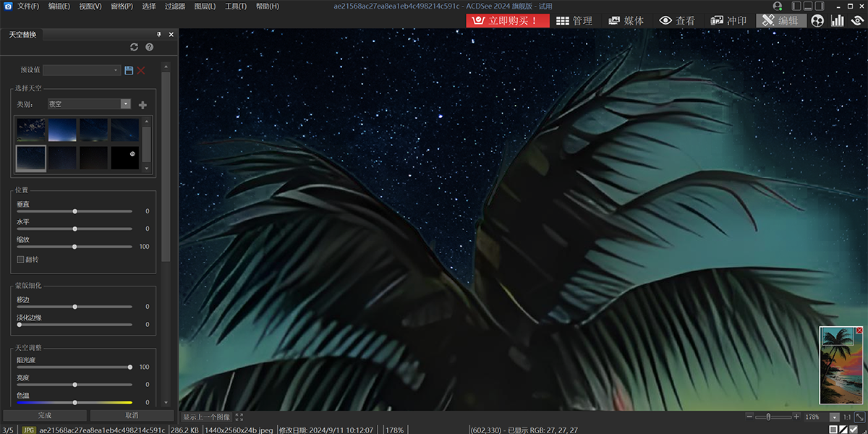Open the 365 people-circle mode icon
The height and width of the screenshot is (434, 868).
(x=818, y=20)
